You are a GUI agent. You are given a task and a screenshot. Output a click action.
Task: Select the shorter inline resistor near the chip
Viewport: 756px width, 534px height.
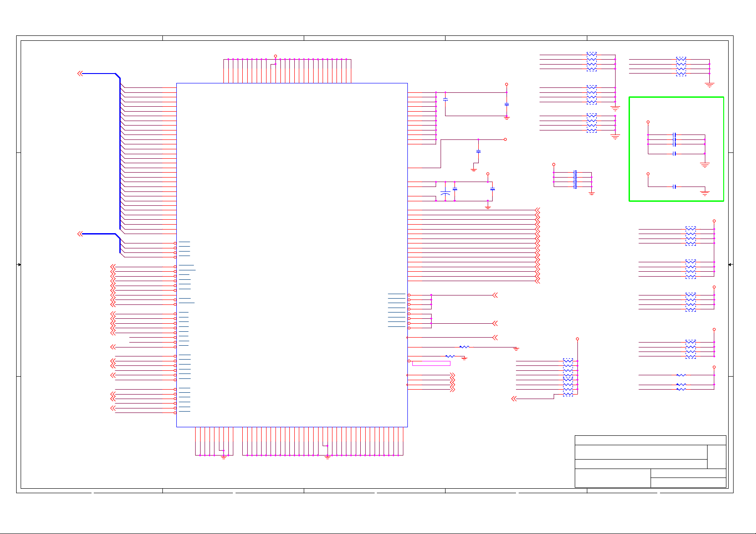450,356
